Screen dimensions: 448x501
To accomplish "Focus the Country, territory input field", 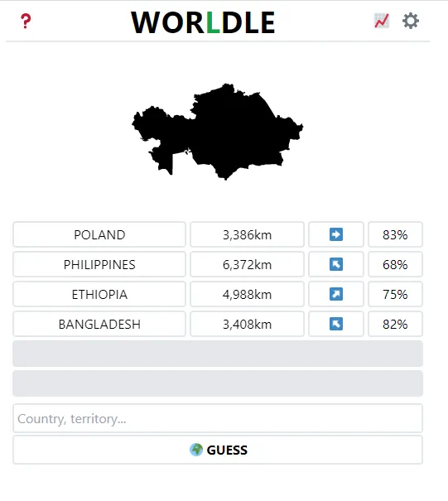I will 218,418.
